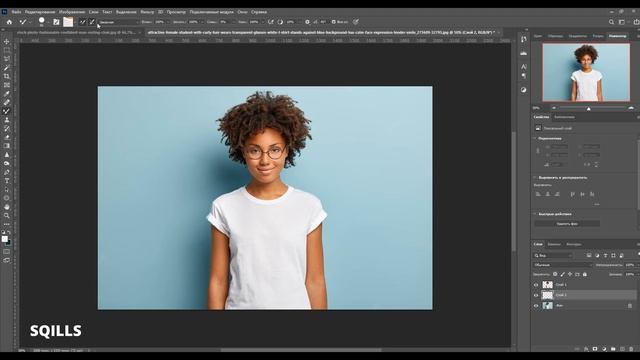
Task: Select the Move tool
Action: 7,42
